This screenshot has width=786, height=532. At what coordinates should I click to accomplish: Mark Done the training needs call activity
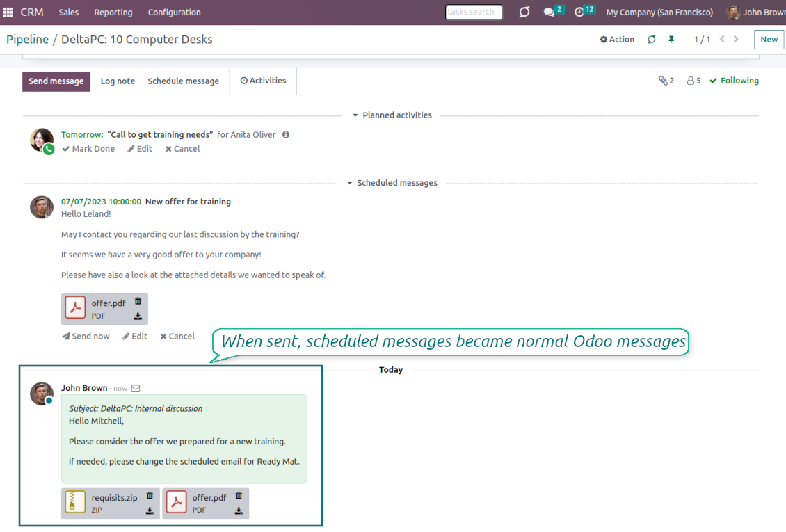[88, 149]
